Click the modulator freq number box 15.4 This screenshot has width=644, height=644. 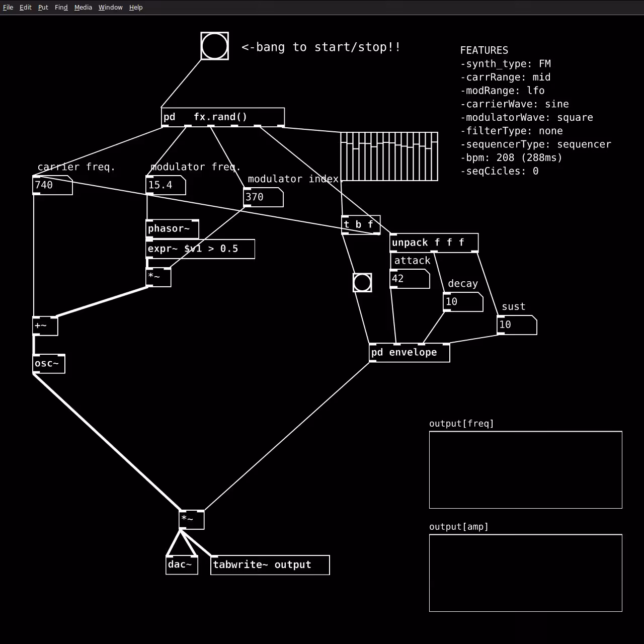point(166,185)
